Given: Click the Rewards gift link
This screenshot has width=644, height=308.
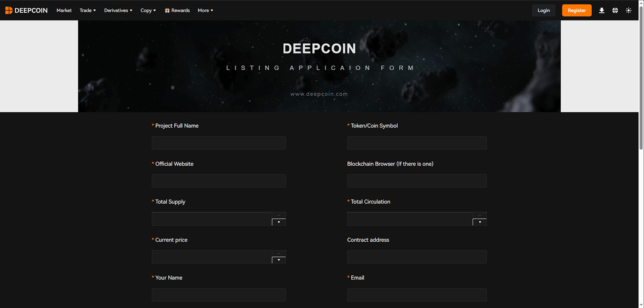Looking at the screenshot, I should (177, 10).
